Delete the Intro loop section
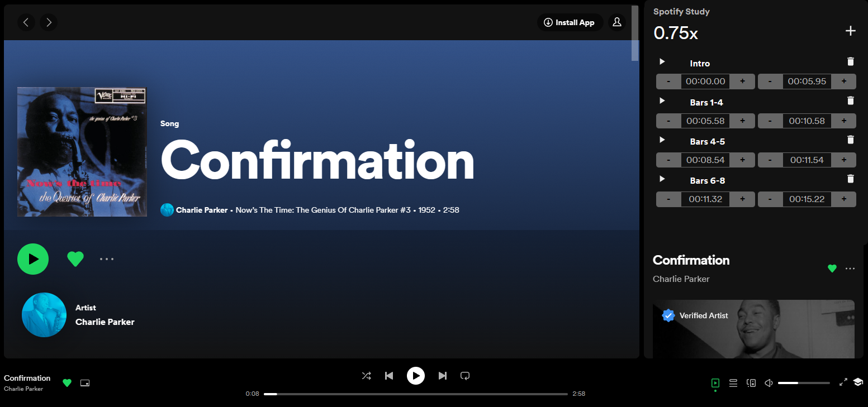The image size is (868, 407). tap(851, 61)
